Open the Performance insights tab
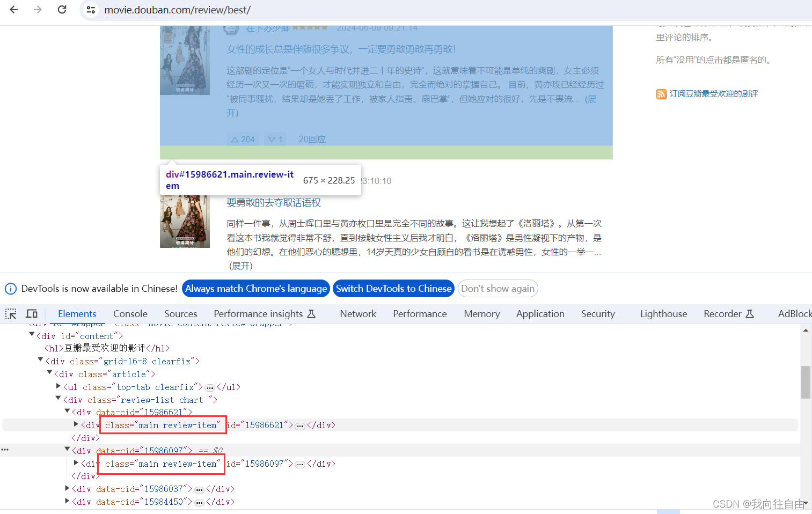The height and width of the screenshot is (514, 812). pos(265,314)
